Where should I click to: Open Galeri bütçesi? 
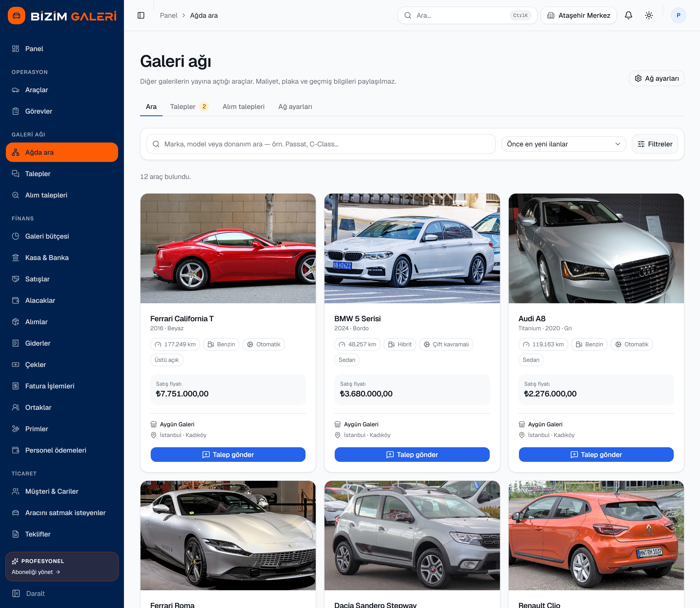[x=62, y=236]
